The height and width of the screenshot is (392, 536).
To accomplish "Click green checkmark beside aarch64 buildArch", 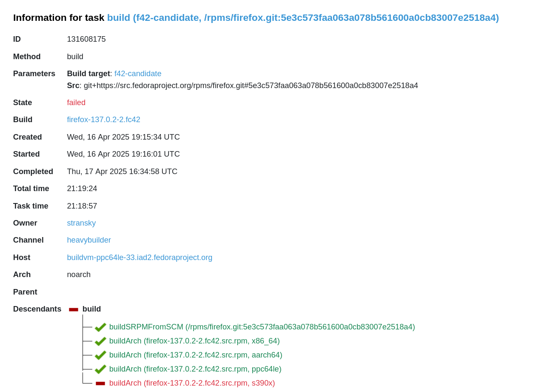I will (100, 355).
